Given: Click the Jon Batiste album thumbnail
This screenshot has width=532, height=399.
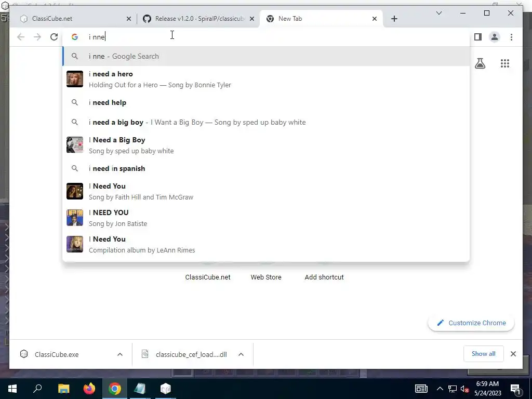Looking at the screenshot, I should 75,218.
